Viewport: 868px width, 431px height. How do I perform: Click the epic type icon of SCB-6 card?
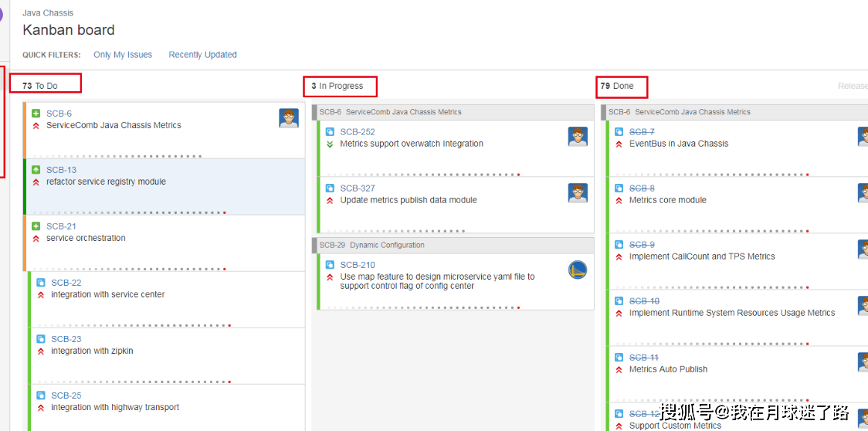click(36, 114)
